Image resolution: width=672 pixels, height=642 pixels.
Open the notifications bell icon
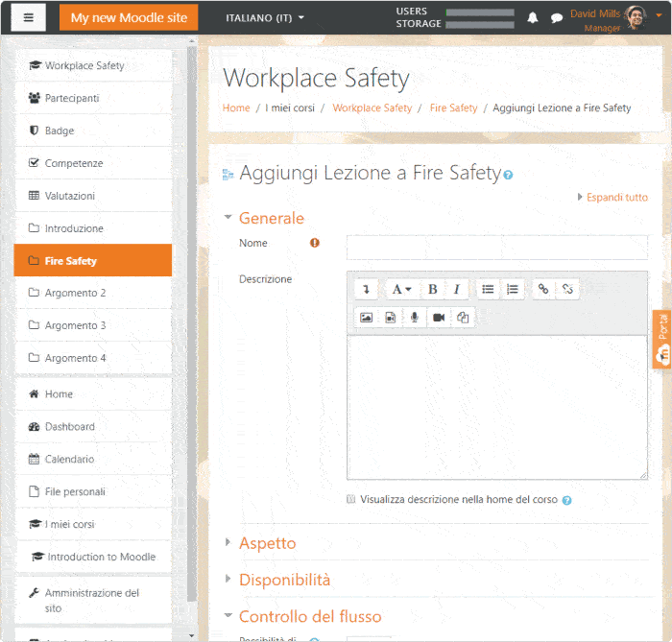tap(533, 18)
